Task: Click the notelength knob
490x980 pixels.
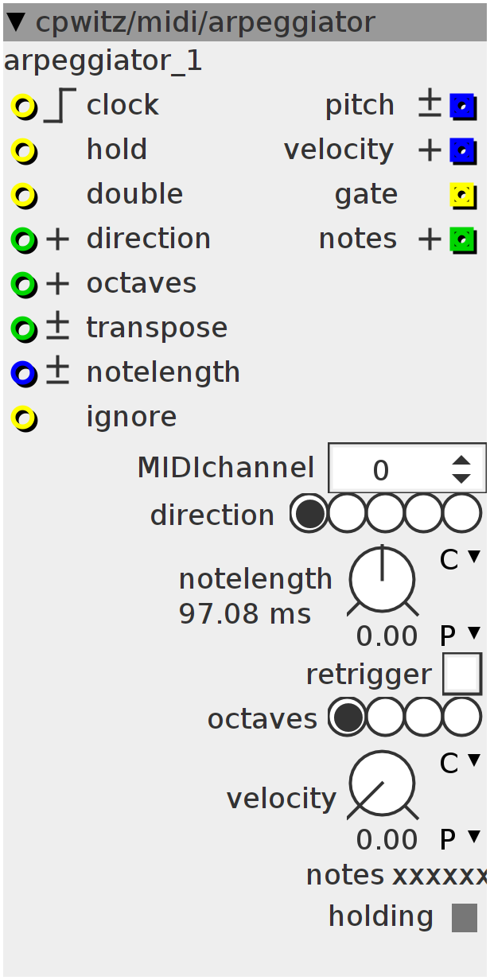Action: [x=382, y=580]
